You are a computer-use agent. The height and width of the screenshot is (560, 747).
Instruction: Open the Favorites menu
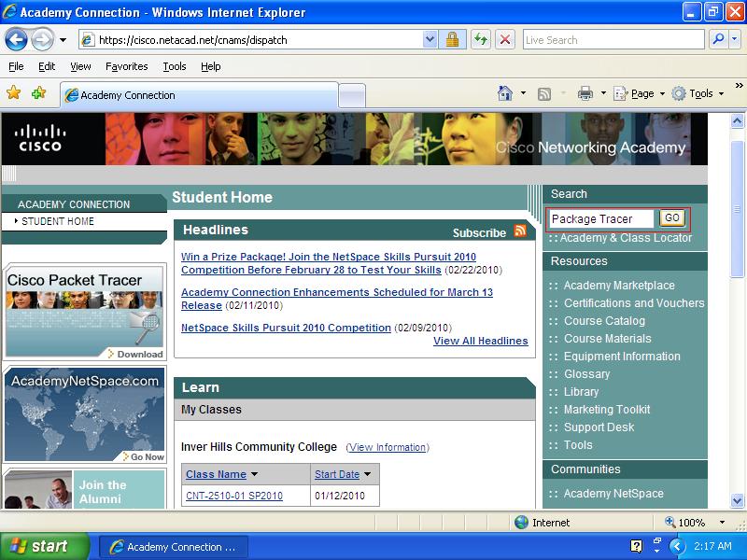point(126,66)
